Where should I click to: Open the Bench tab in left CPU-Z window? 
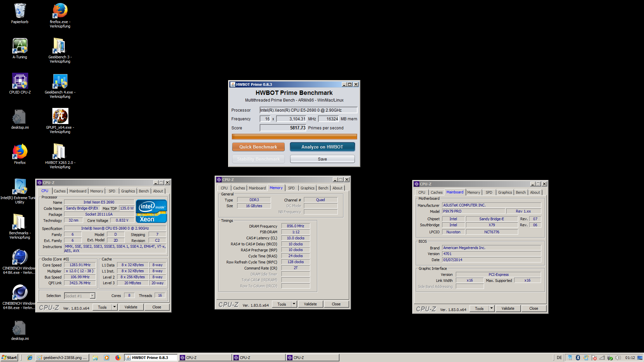pyautogui.click(x=144, y=191)
